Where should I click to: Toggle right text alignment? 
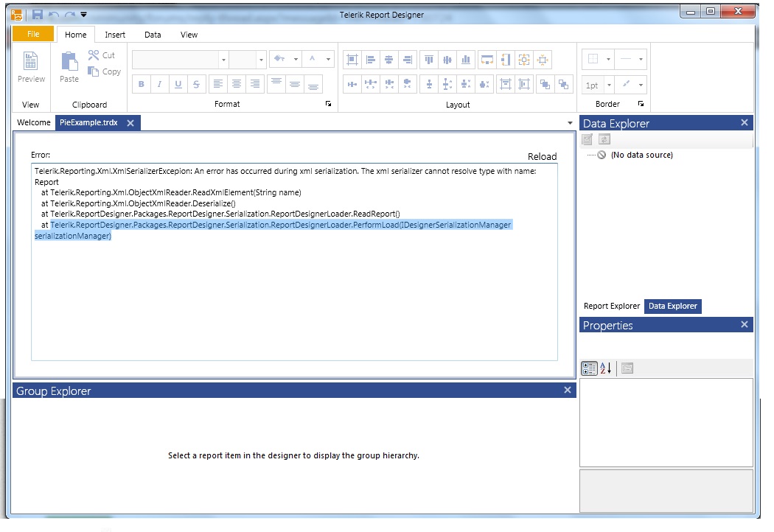pos(255,85)
